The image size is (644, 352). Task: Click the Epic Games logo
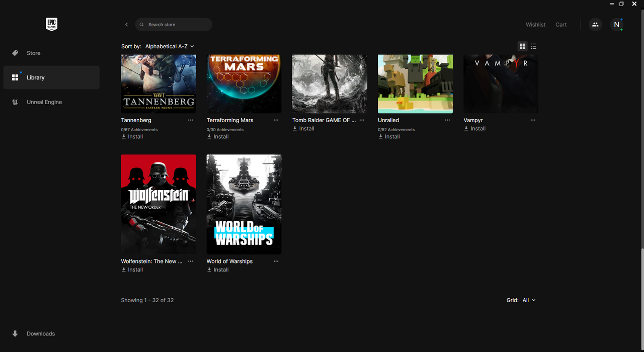click(52, 24)
